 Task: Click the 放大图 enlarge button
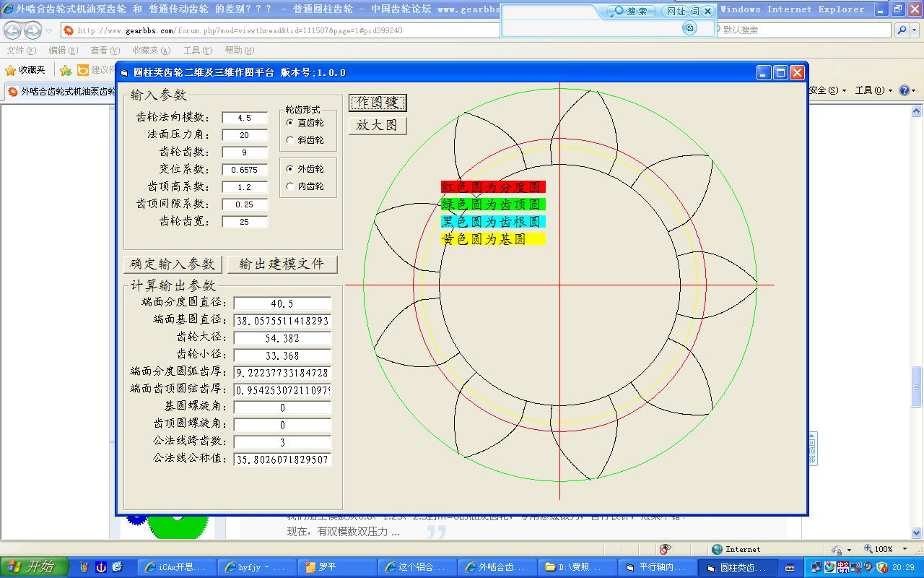(x=378, y=125)
